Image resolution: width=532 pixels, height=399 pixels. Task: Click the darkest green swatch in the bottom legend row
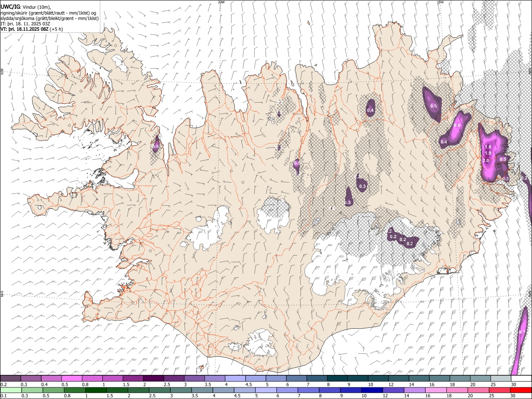click(x=96, y=390)
